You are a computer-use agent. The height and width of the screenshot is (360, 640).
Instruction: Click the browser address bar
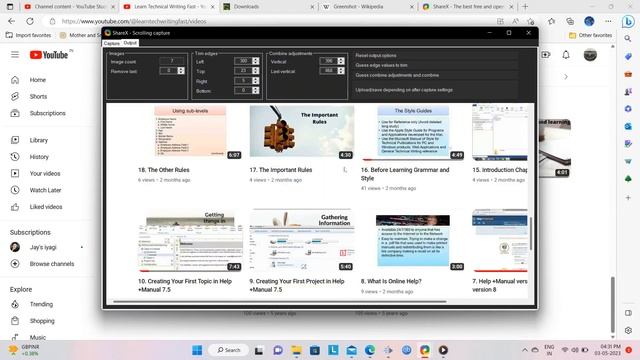point(269,21)
